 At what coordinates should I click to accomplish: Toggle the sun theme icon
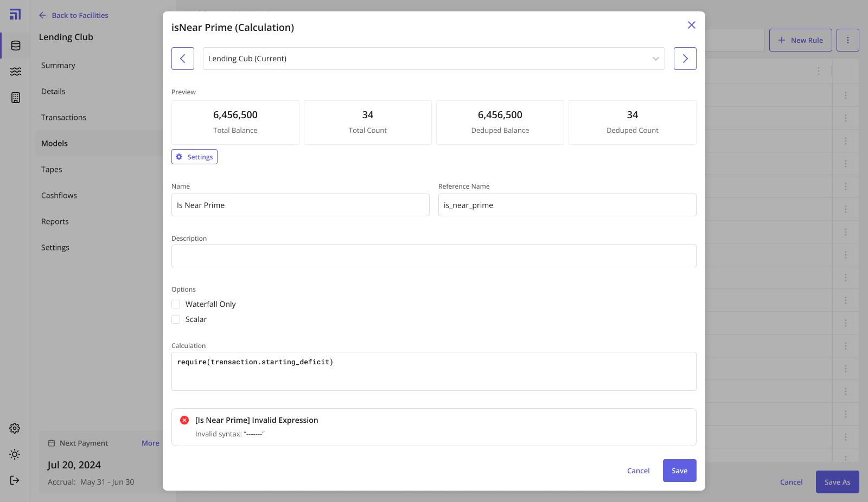(15, 454)
